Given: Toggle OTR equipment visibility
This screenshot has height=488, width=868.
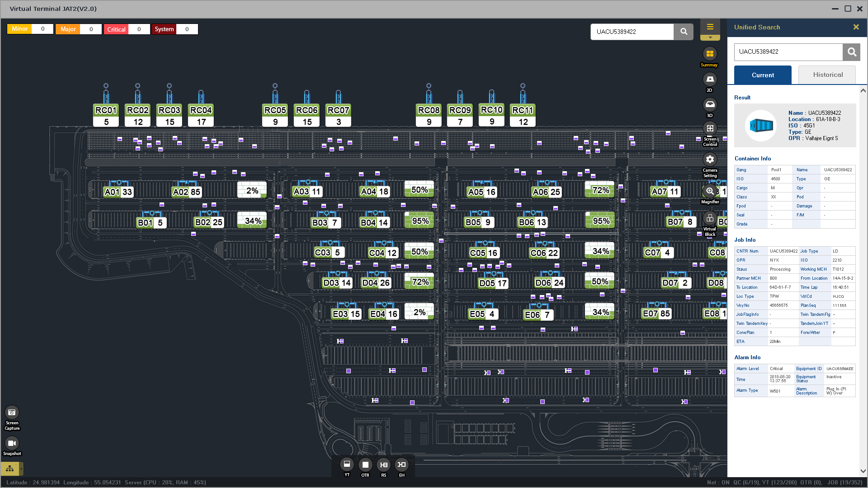Looking at the screenshot, I should pyautogui.click(x=365, y=465).
